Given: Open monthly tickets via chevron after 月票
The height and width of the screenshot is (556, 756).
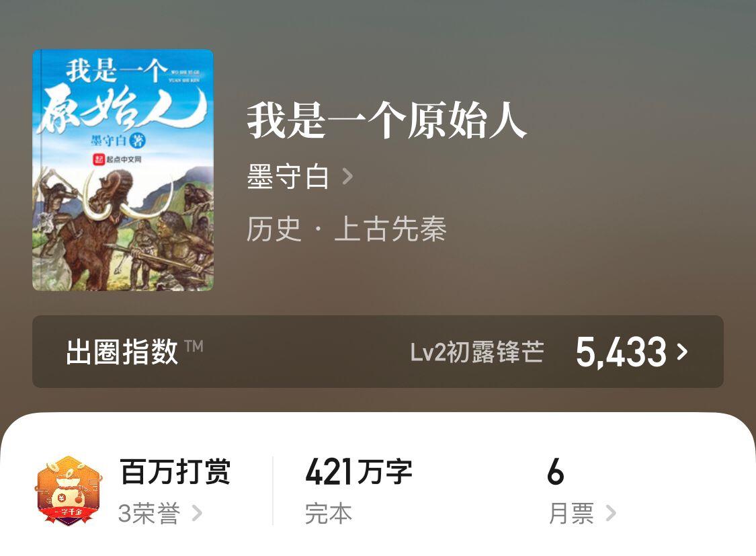Looking at the screenshot, I should (x=610, y=513).
